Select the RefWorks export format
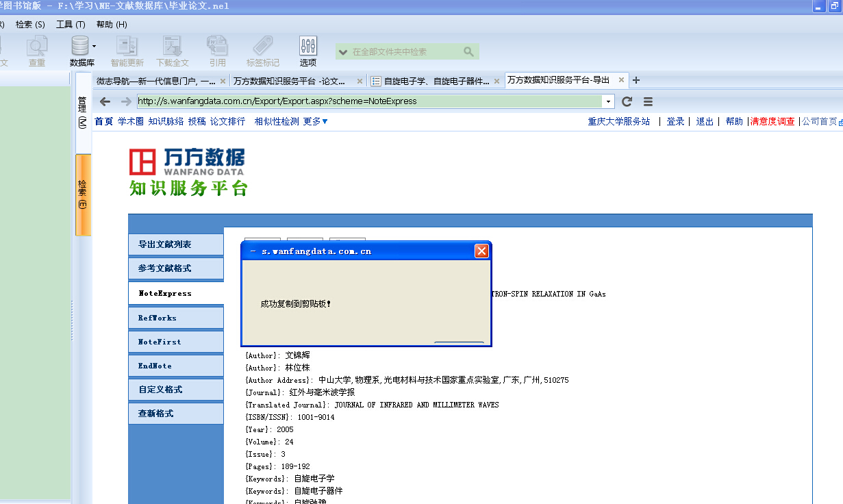The height and width of the screenshot is (504, 843). (x=176, y=318)
